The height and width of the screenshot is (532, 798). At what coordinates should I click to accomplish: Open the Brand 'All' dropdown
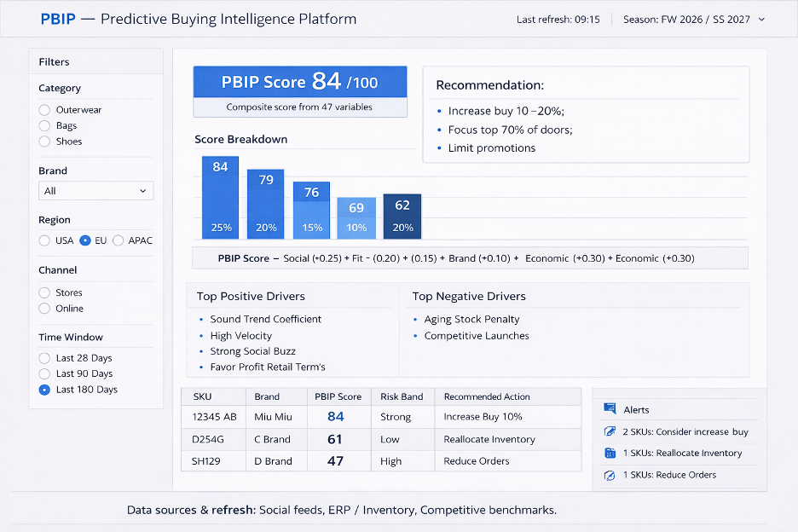coord(96,191)
